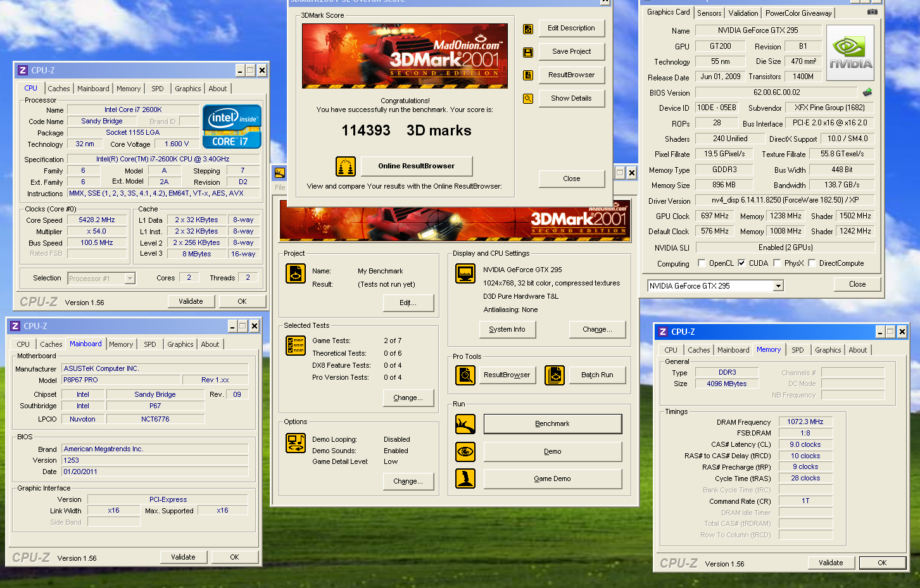
Task: Click Batch Run button
Action: [x=598, y=375]
